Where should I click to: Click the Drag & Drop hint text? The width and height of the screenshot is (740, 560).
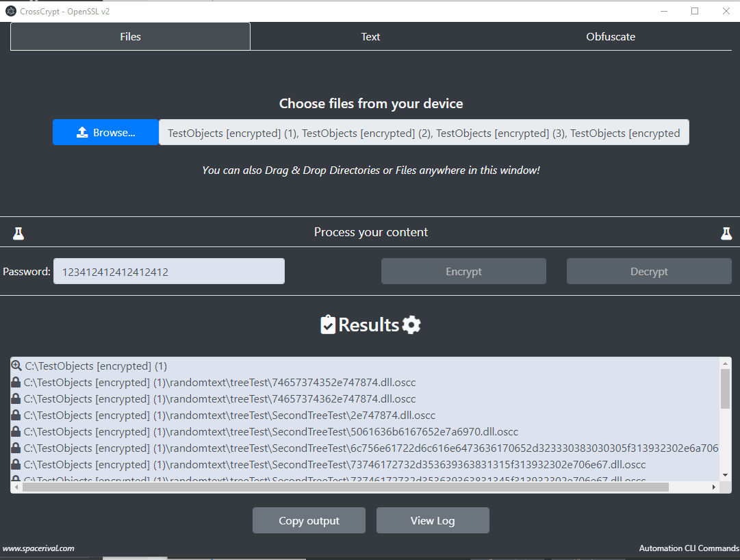coord(371,170)
